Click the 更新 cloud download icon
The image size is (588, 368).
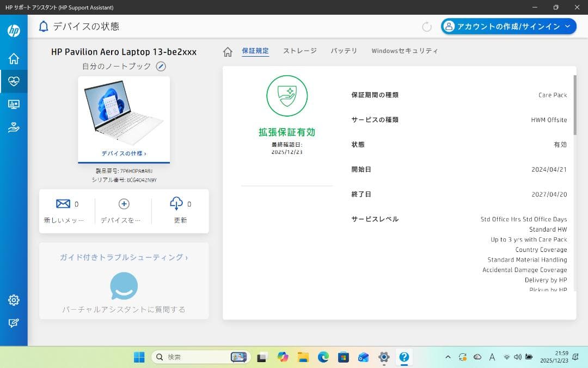pyautogui.click(x=176, y=203)
